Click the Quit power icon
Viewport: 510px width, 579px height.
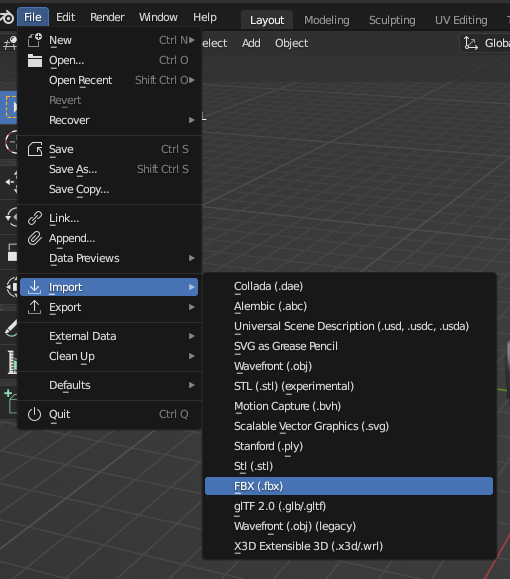coord(35,414)
